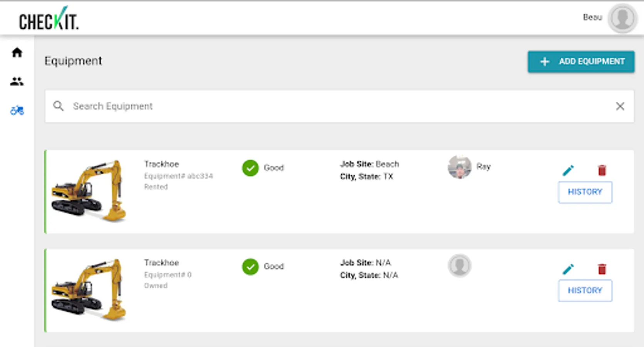Click the search magnifier icon
Image resolution: width=644 pixels, height=347 pixels.
click(x=58, y=106)
